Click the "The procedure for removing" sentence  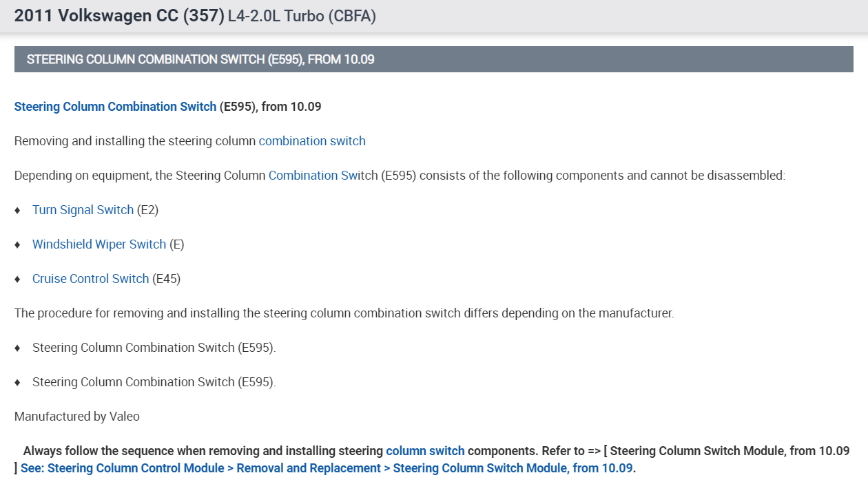pos(343,313)
